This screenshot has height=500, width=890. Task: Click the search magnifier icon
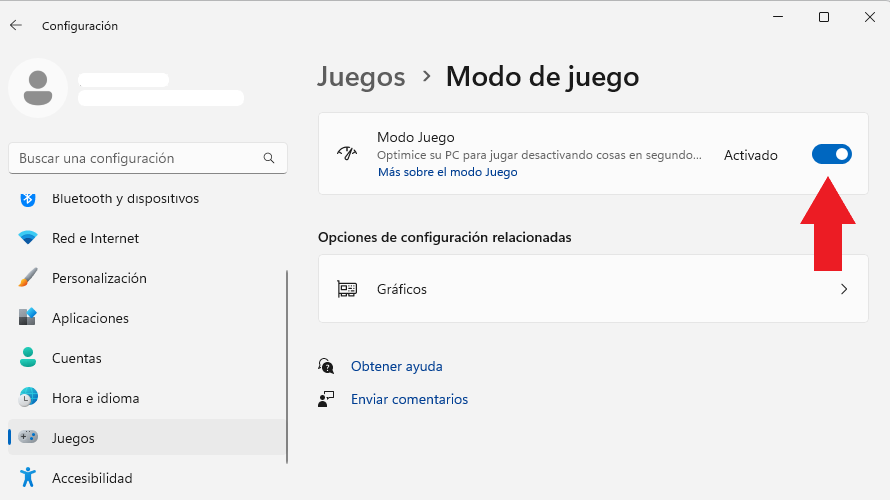(269, 158)
